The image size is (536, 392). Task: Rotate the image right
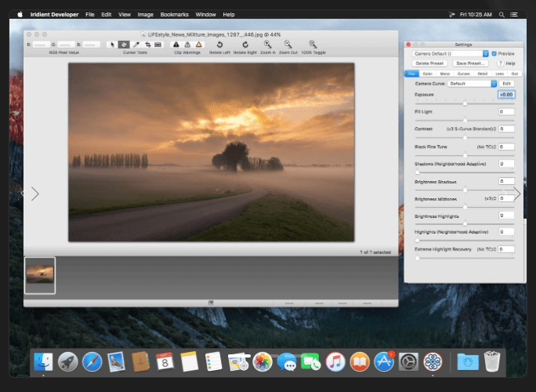245,45
